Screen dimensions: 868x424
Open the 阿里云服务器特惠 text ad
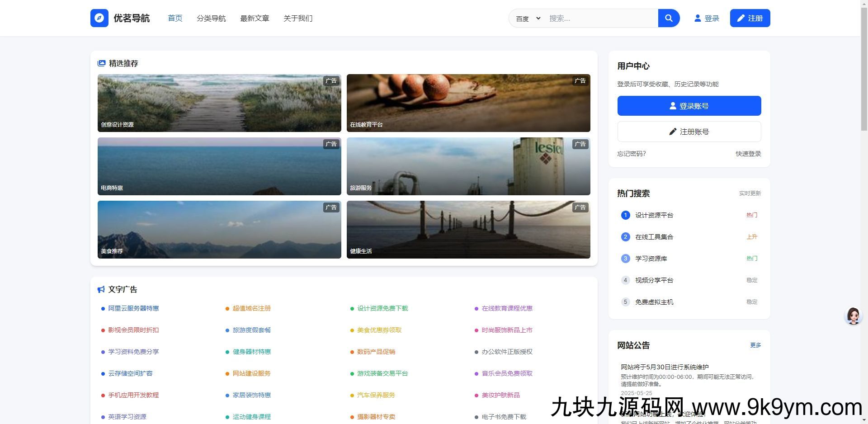click(133, 308)
